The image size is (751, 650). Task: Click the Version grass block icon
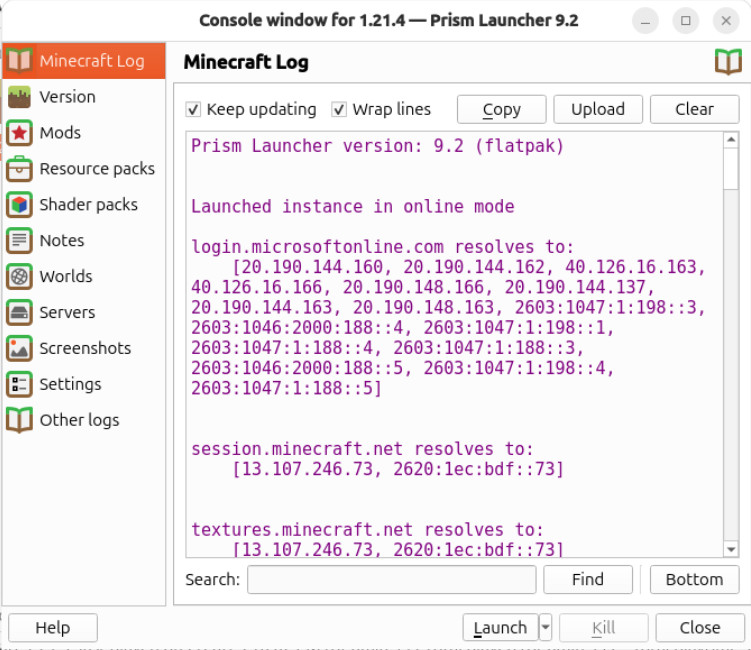pos(19,97)
